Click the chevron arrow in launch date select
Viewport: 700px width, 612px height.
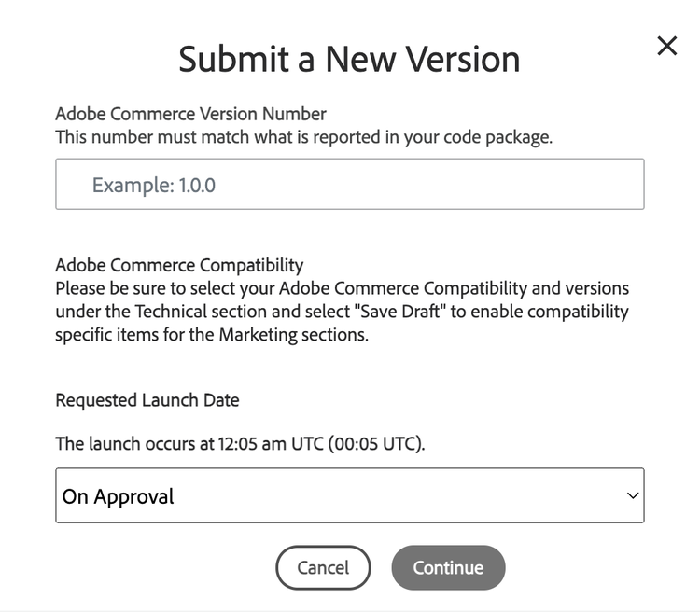pyautogui.click(x=633, y=495)
